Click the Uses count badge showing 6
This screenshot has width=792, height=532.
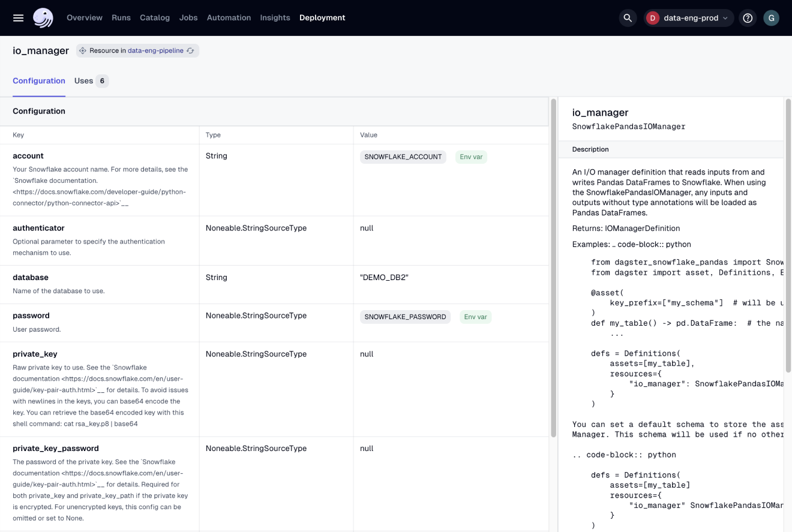click(101, 80)
